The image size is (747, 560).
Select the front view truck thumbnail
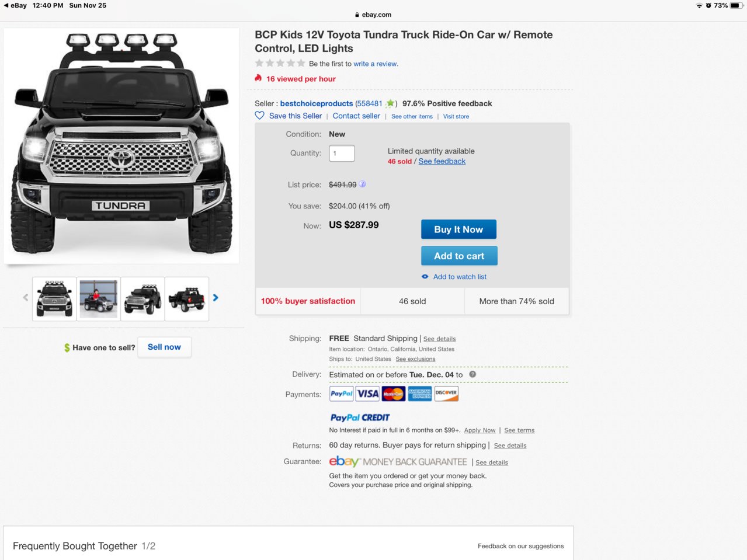[x=54, y=298]
